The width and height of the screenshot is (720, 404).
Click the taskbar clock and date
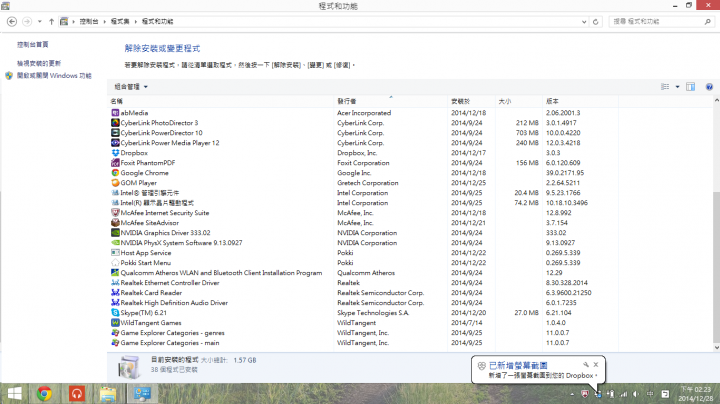695,394
